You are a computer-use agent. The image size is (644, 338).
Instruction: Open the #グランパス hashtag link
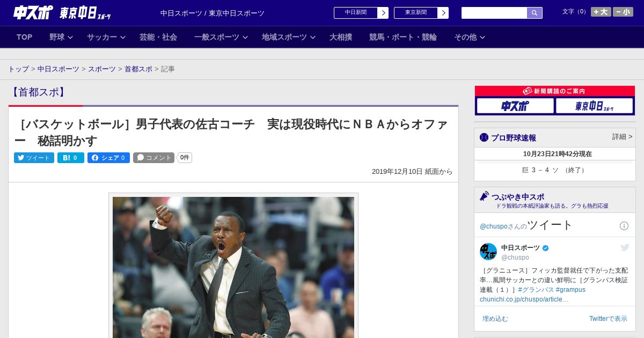click(536, 290)
